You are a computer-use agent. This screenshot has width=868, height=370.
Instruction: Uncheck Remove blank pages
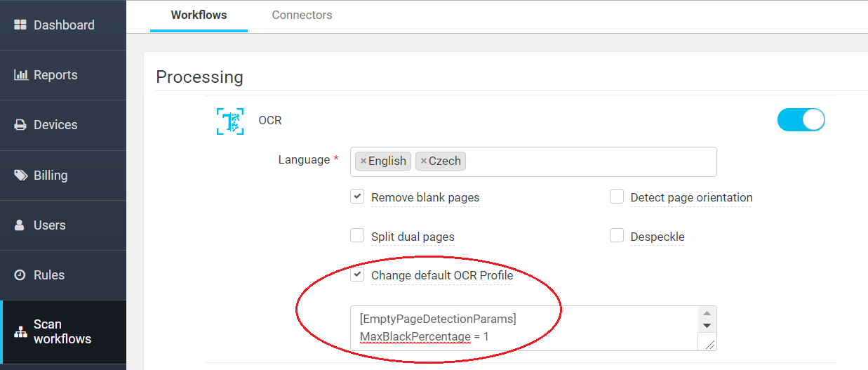357,197
